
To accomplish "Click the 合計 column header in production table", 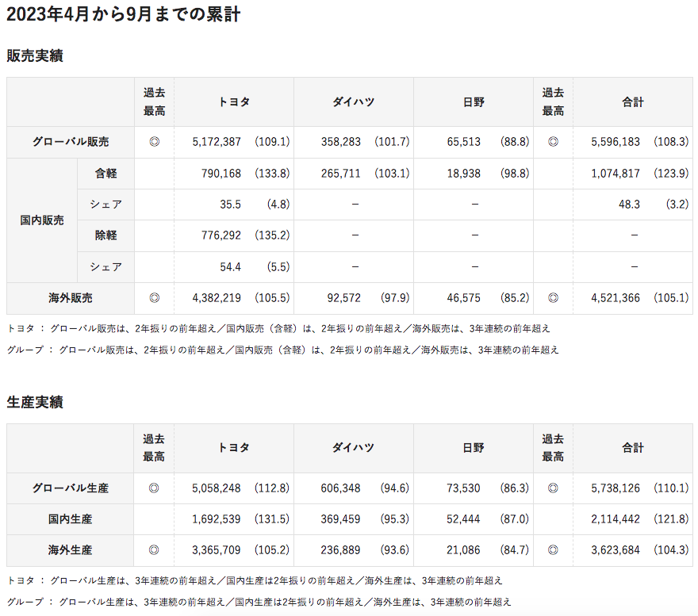I will click(633, 448).
